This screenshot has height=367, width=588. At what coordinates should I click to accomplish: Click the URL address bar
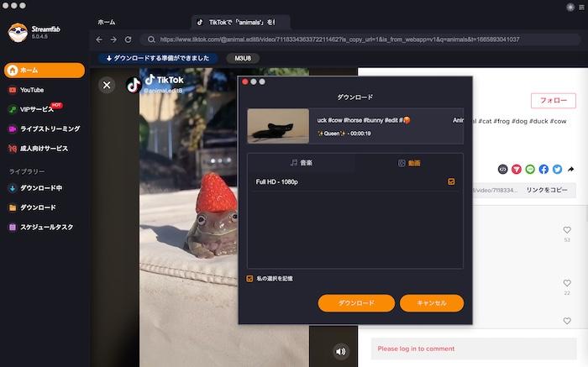[x=360, y=39]
